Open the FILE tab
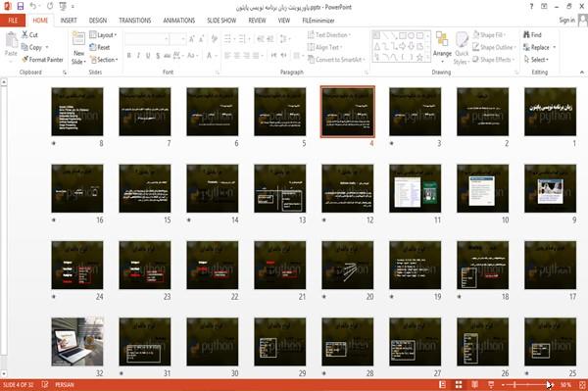588x391 pixels. (13, 21)
